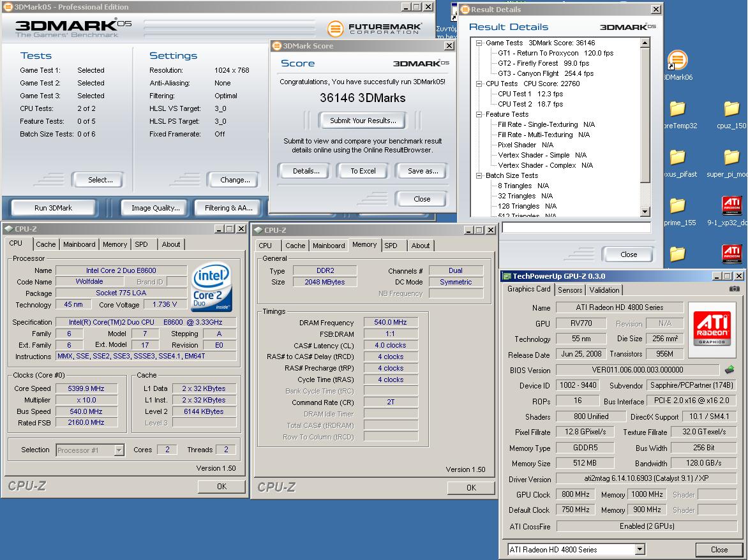748x560 pixels.
Task: Switch to About tab in right CPU-Z window
Action: click(421, 246)
